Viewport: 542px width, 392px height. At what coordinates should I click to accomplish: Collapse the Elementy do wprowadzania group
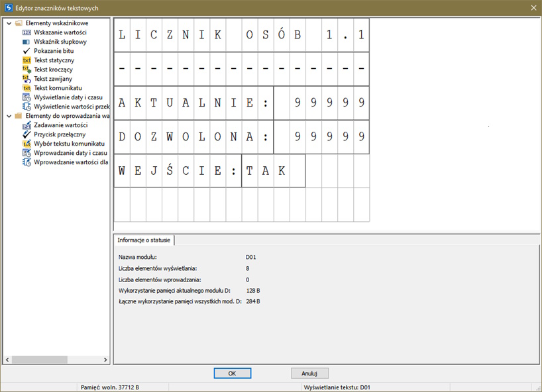9,116
